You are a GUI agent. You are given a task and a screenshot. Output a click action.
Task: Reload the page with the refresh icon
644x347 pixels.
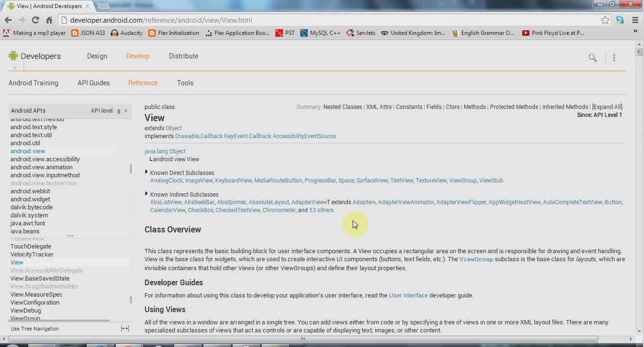click(35, 20)
